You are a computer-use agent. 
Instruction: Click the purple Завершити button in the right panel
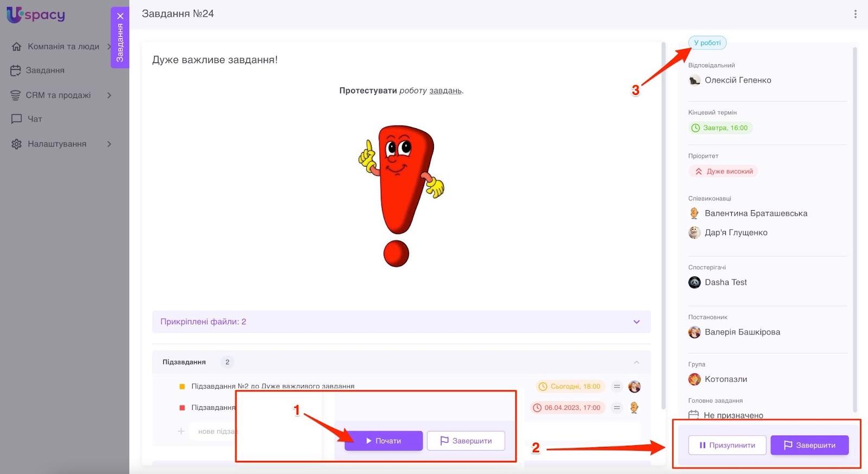(809, 445)
